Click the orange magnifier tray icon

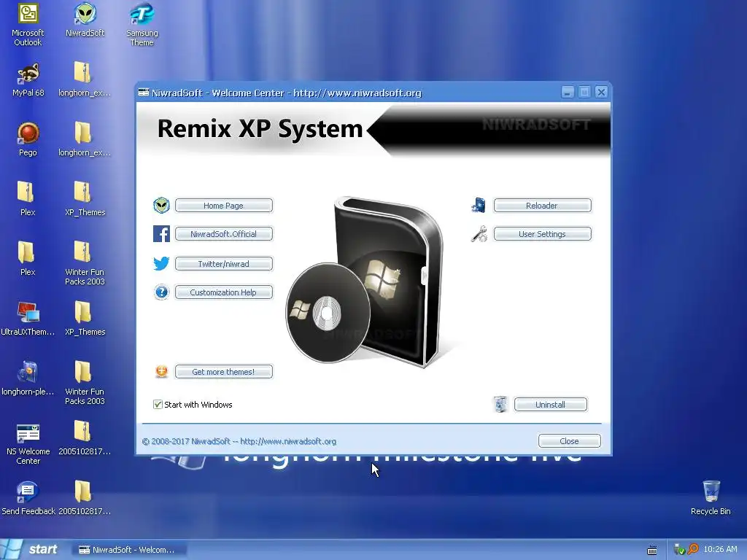693,550
